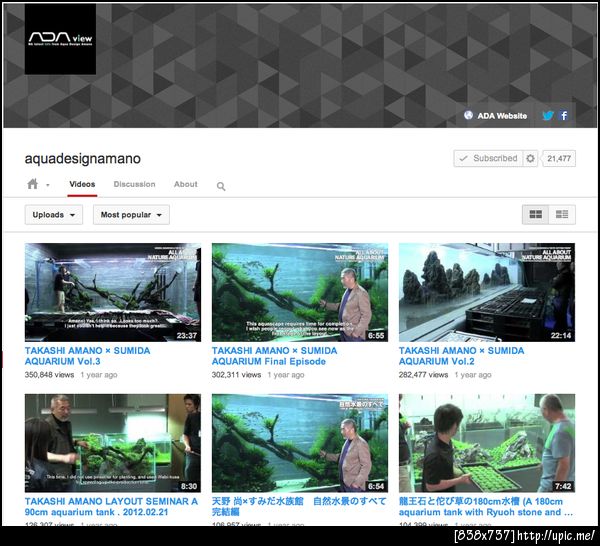
Task: Click the globe icon beside ADA Website
Action: pyautogui.click(x=468, y=115)
